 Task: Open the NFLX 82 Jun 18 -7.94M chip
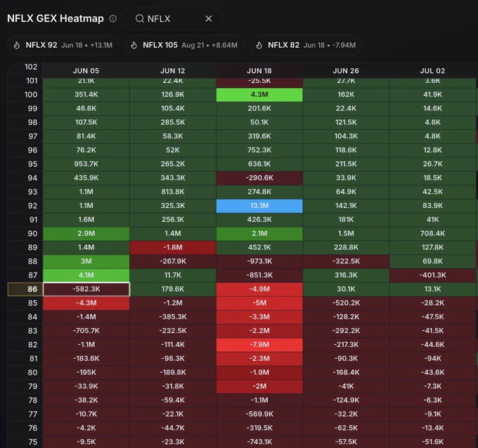[306, 45]
